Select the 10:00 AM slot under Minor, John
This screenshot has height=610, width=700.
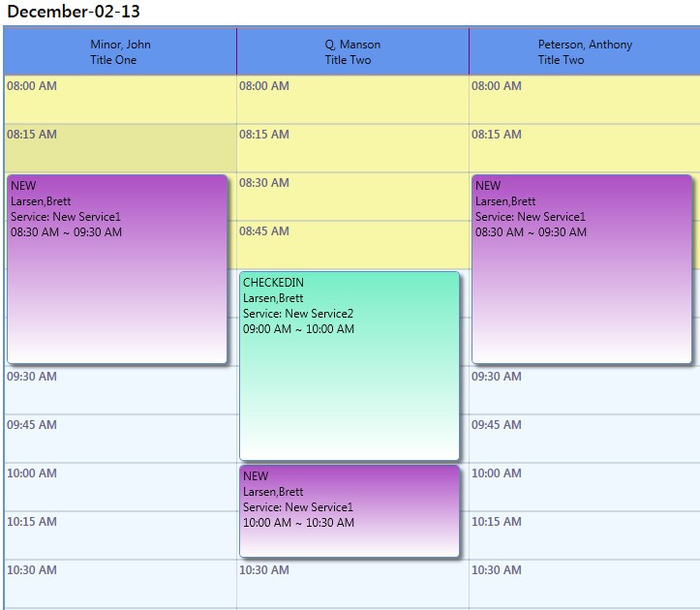point(120,487)
